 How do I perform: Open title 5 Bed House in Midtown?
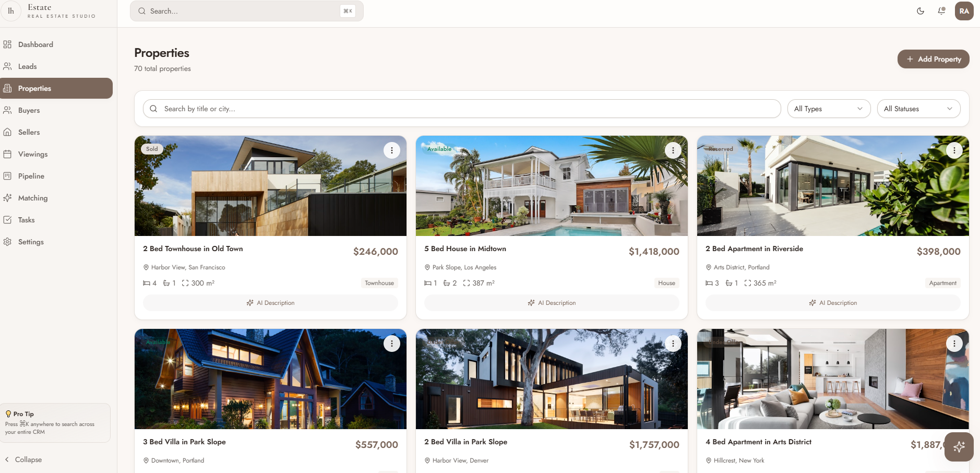pyautogui.click(x=465, y=249)
